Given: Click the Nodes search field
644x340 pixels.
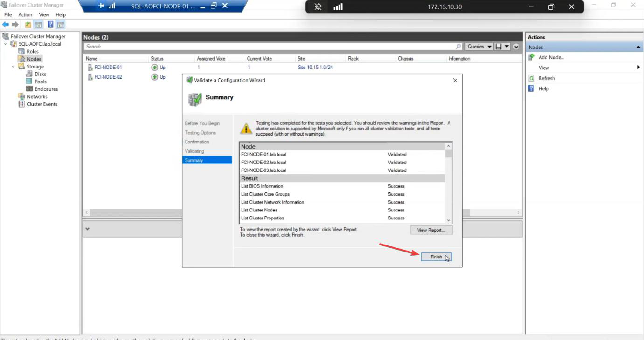Looking at the screenshot, I should click(269, 47).
